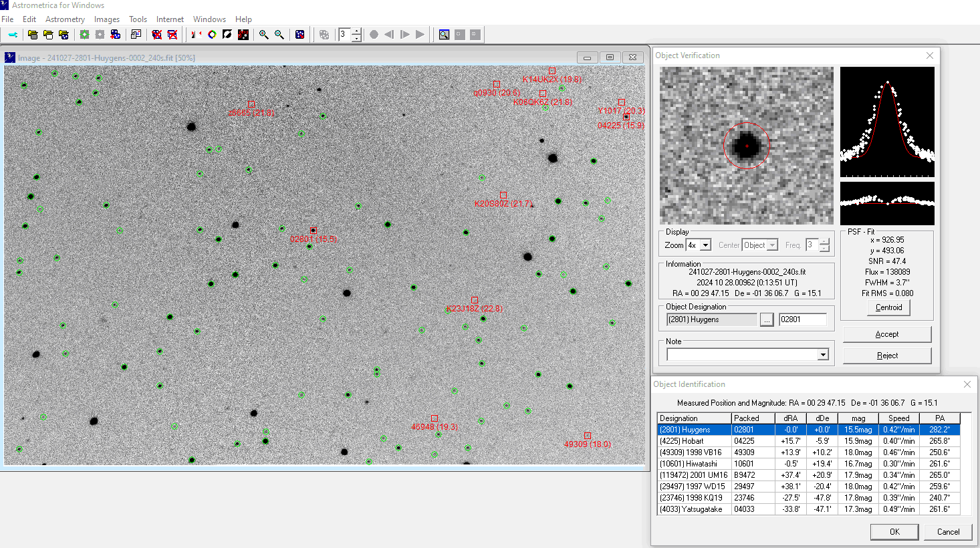Confirm Object Identification with OK

(x=894, y=532)
